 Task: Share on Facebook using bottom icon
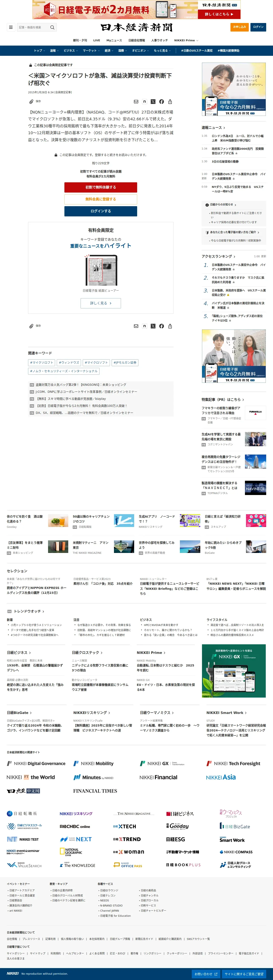click(161, 326)
